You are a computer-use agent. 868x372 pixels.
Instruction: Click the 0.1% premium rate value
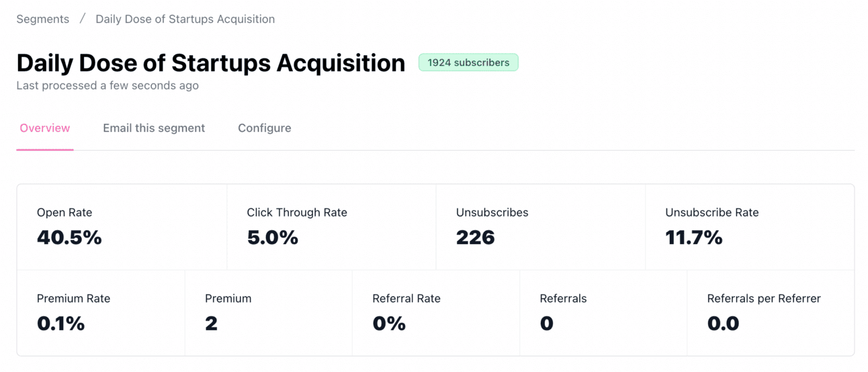click(x=60, y=324)
